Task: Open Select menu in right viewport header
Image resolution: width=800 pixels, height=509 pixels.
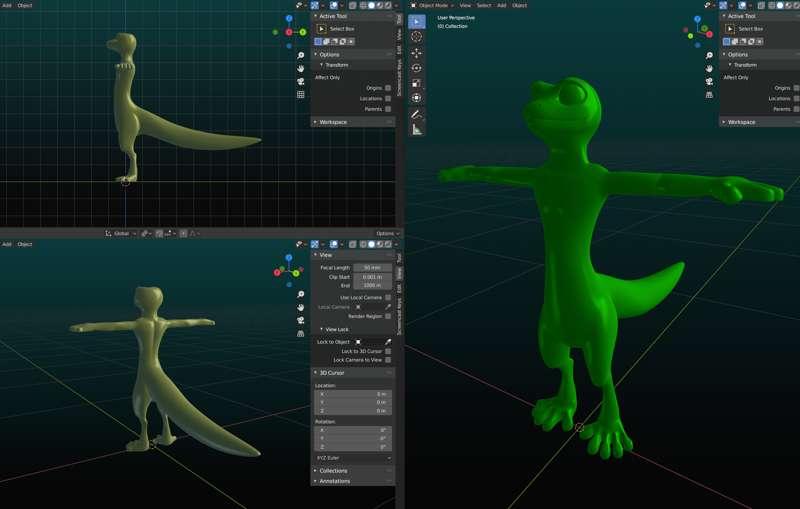Action: 483,5
